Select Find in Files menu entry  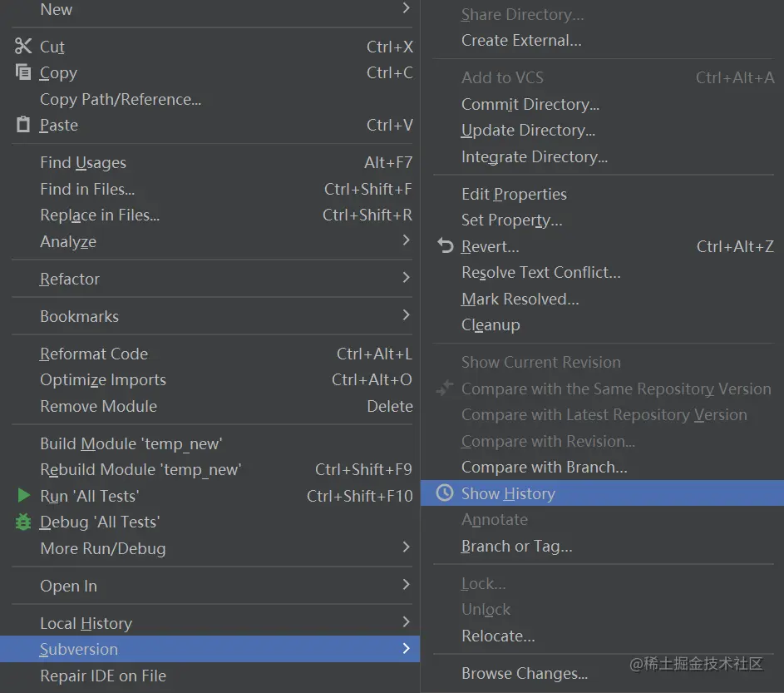click(87, 189)
